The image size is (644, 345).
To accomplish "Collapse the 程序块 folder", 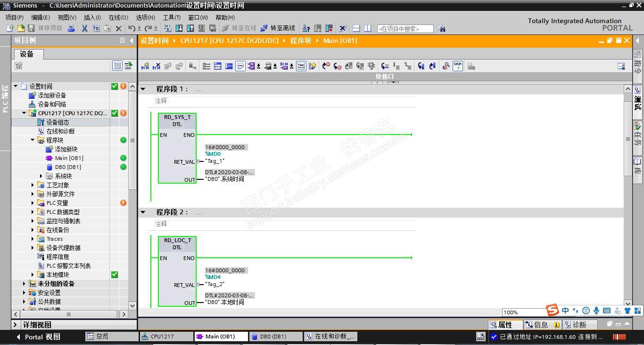I will (x=33, y=140).
